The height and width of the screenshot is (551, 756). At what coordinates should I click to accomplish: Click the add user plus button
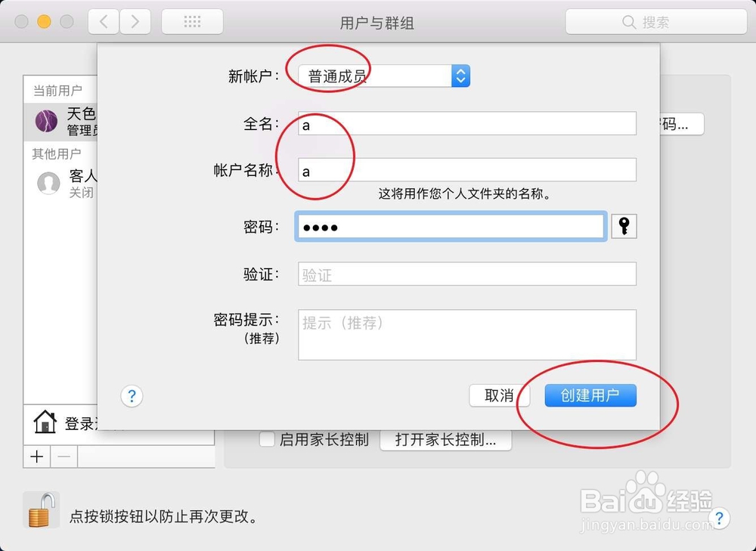pos(36,457)
